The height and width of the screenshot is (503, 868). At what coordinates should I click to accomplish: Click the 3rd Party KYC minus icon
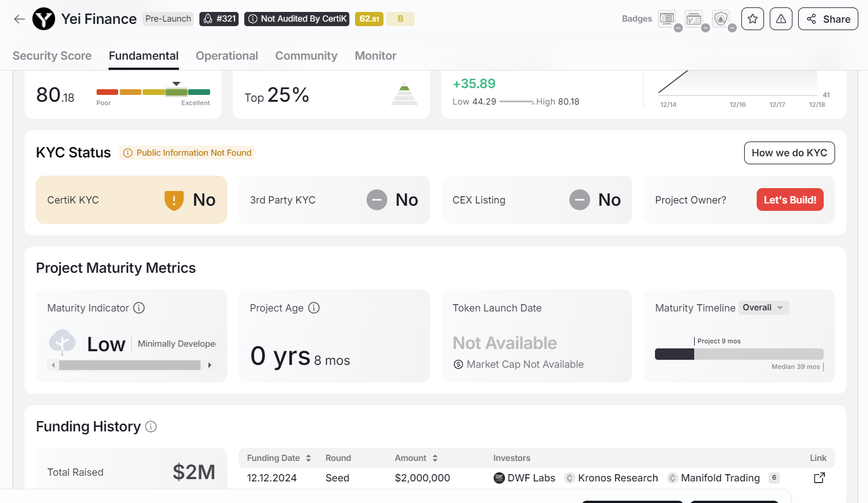pyautogui.click(x=377, y=199)
